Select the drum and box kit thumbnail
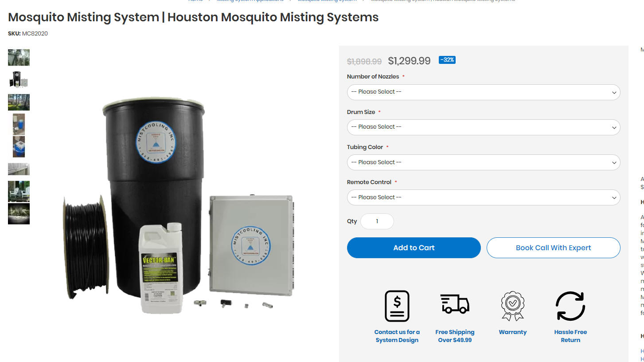The image size is (644, 362). pos(19,79)
